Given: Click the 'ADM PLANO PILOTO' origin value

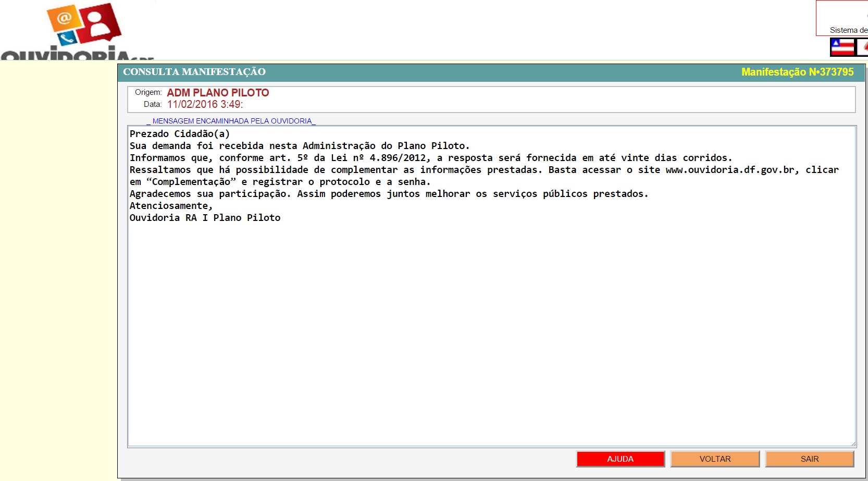Looking at the screenshot, I should [x=218, y=93].
